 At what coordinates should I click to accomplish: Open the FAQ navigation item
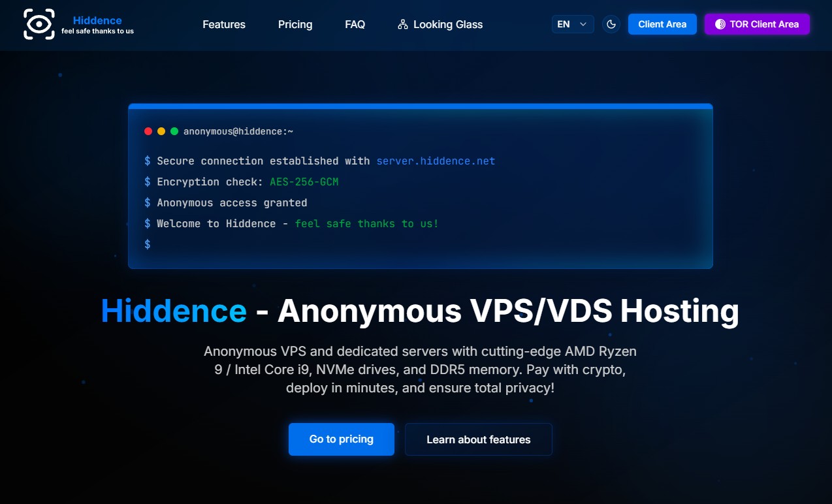pyautogui.click(x=355, y=24)
